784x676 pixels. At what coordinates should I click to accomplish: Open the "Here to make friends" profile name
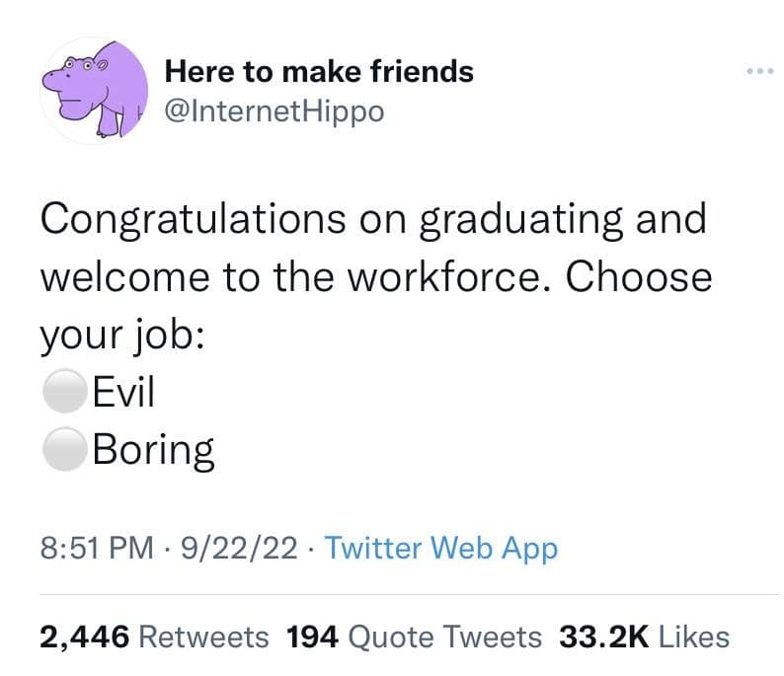[318, 72]
